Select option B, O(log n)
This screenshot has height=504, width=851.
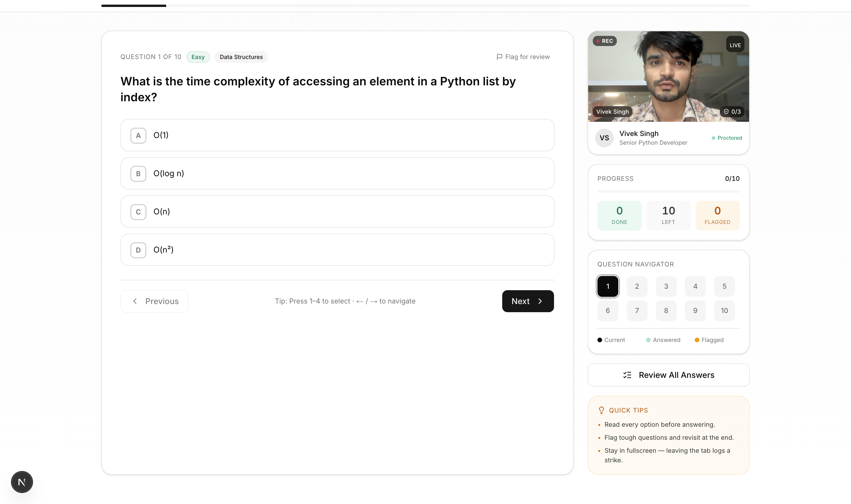pyautogui.click(x=337, y=173)
